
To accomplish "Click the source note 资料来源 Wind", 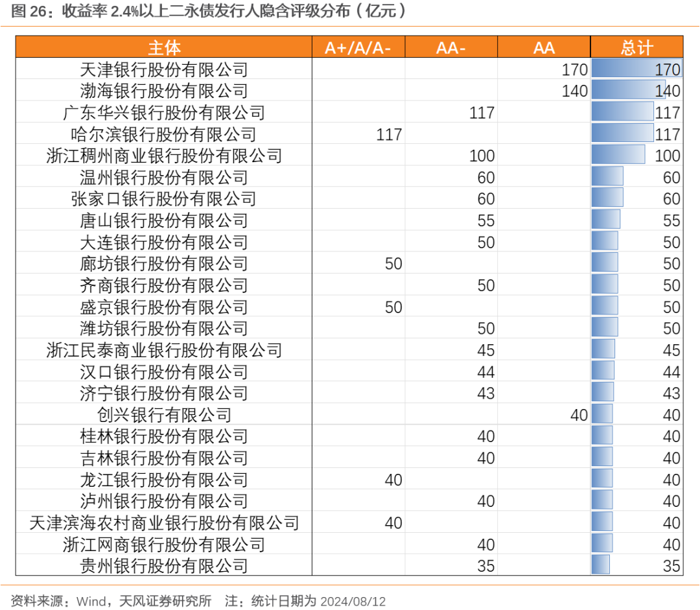I will [x=111, y=601].
